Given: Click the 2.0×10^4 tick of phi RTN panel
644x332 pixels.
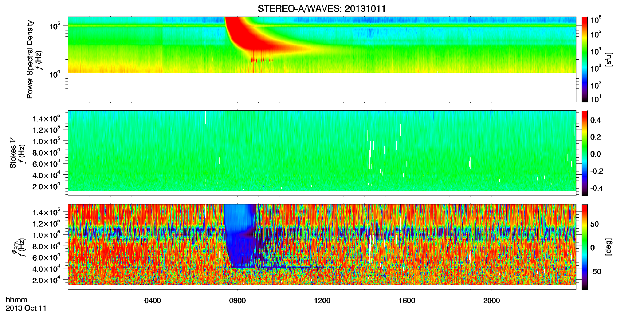Looking at the screenshot, I should pyautogui.click(x=46, y=280).
